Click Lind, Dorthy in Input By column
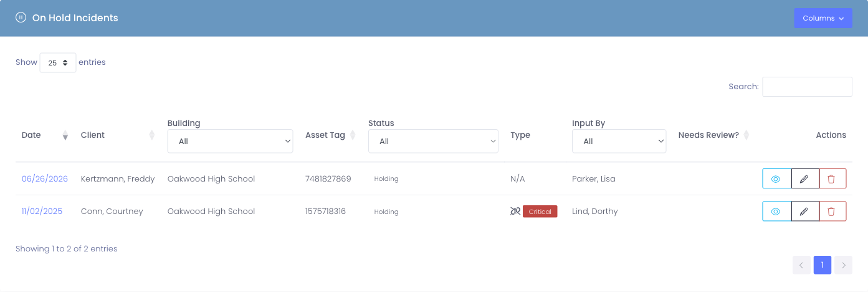 point(595,212)
